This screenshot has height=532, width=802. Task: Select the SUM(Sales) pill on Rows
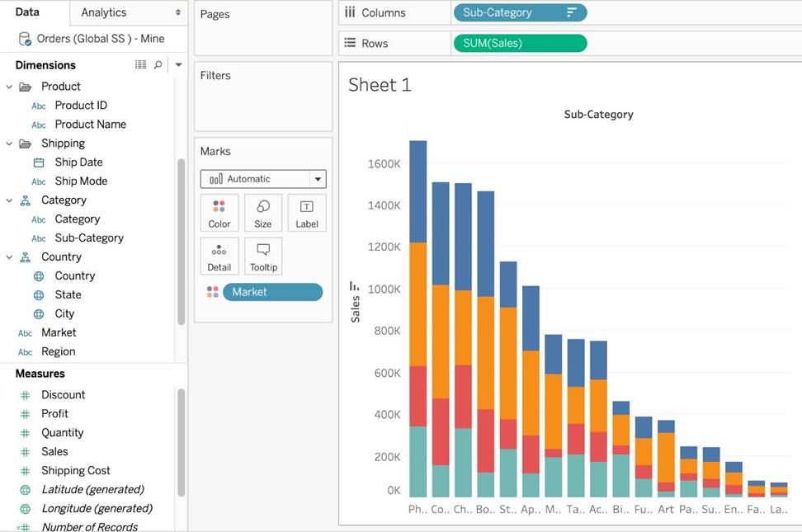pos(519,42)
